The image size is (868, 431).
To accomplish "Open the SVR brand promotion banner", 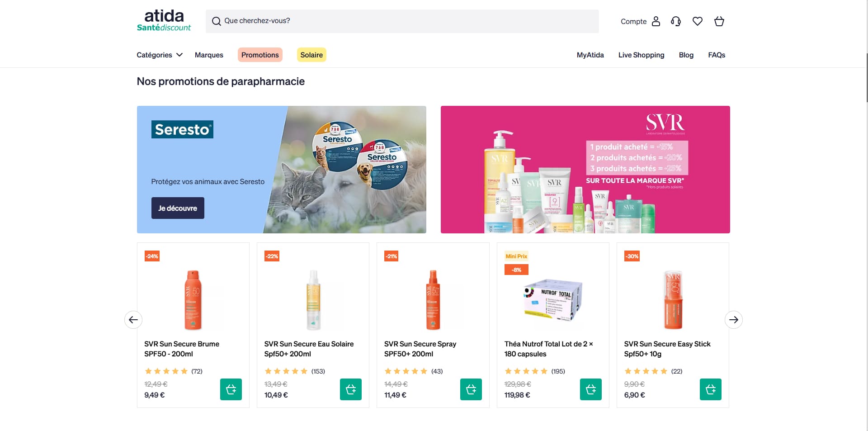I will pyautogui.click(x=585, y=170).
